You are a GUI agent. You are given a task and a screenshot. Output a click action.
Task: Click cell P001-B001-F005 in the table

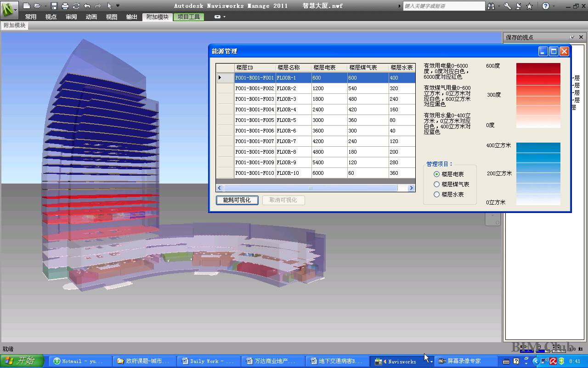point(255,120)
